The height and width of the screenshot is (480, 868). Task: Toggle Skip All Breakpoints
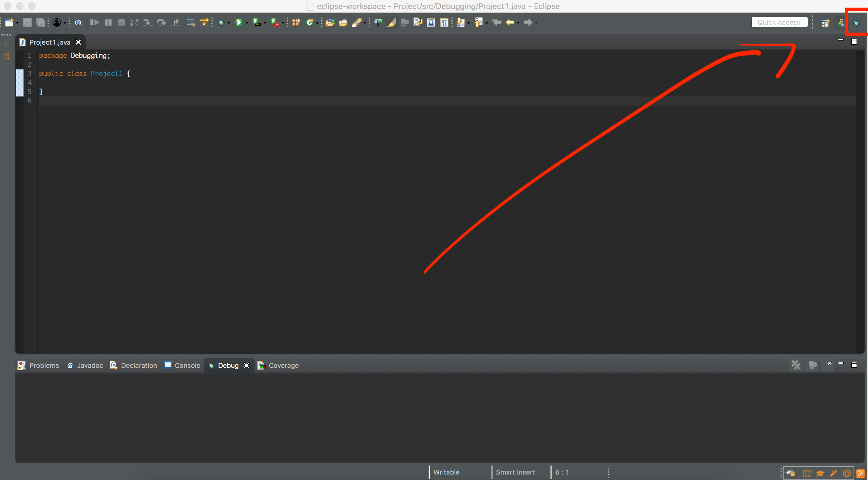tap(78, 22)
